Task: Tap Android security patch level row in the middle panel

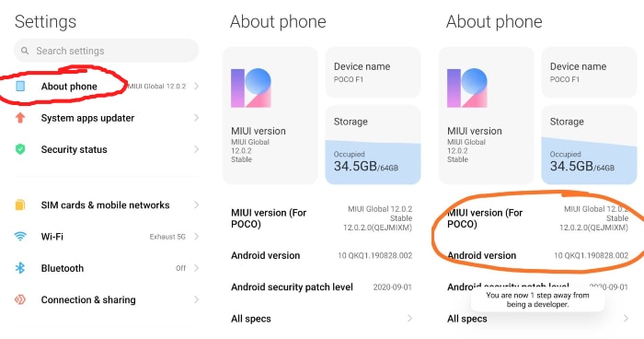Action: click(321, 287)
